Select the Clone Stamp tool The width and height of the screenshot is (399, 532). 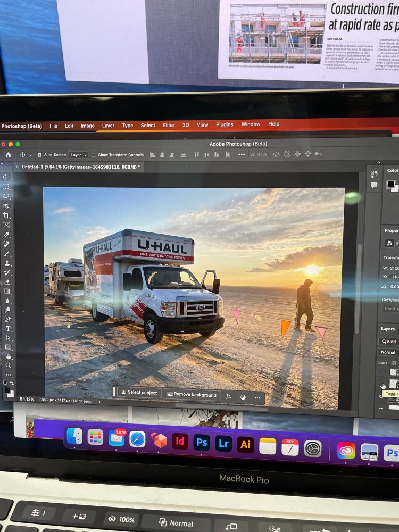[x=7, y=263]
